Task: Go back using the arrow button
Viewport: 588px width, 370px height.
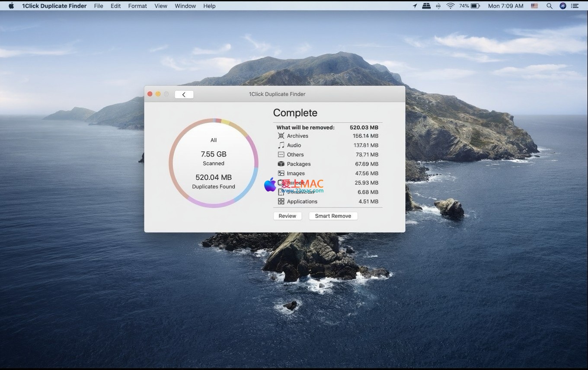Action: tap(184, 95)
